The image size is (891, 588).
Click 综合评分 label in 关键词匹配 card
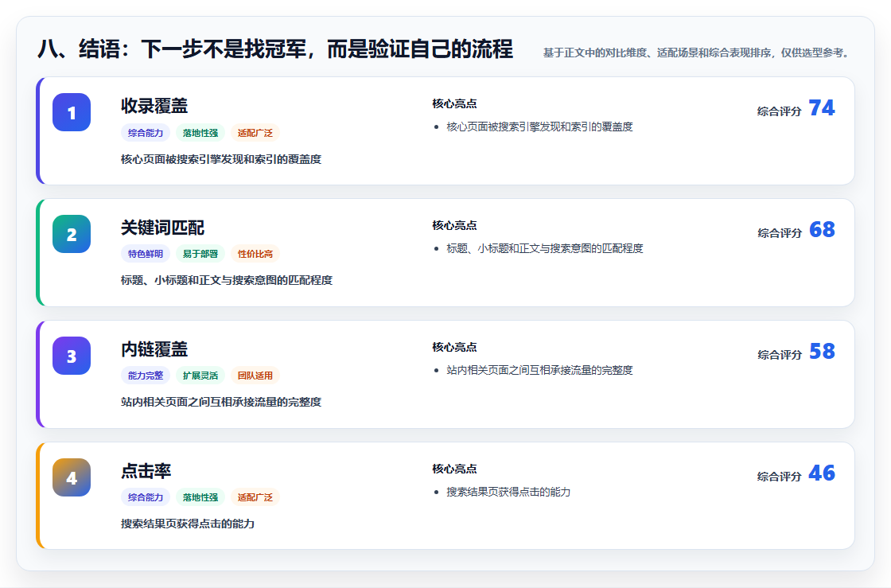779,233
